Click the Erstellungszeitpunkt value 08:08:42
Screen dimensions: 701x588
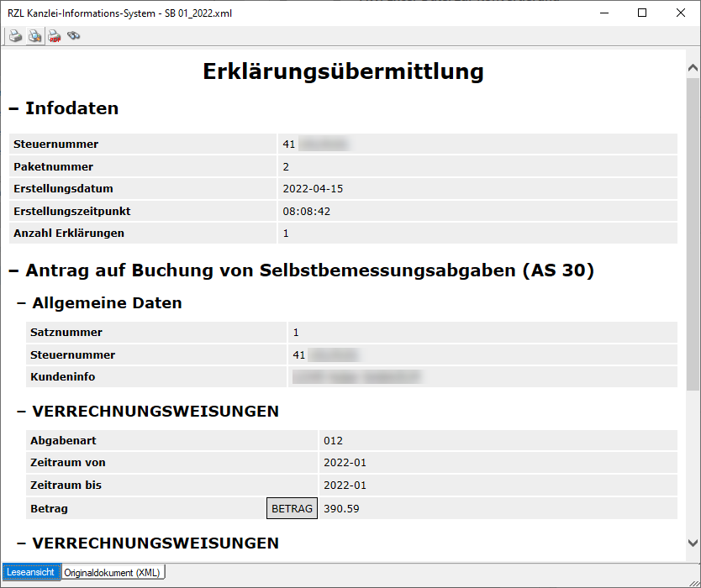point(306,212)
